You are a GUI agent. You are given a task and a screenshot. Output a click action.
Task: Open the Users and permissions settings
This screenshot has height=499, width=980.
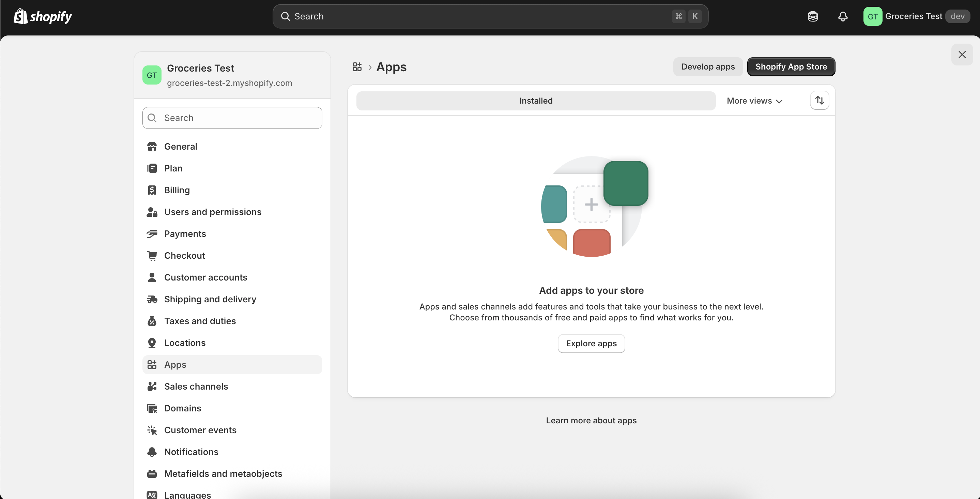coord(213,212)
